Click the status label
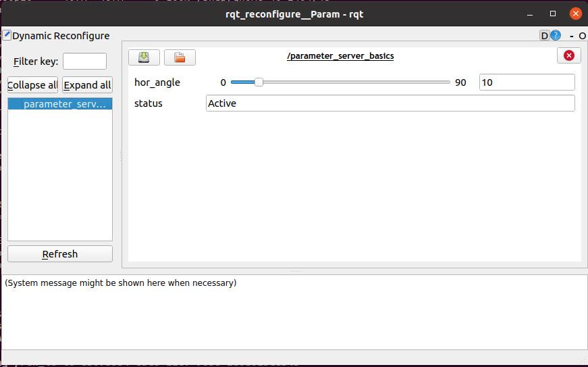Viewport: 588px width, 367px height. click(149, 103)
